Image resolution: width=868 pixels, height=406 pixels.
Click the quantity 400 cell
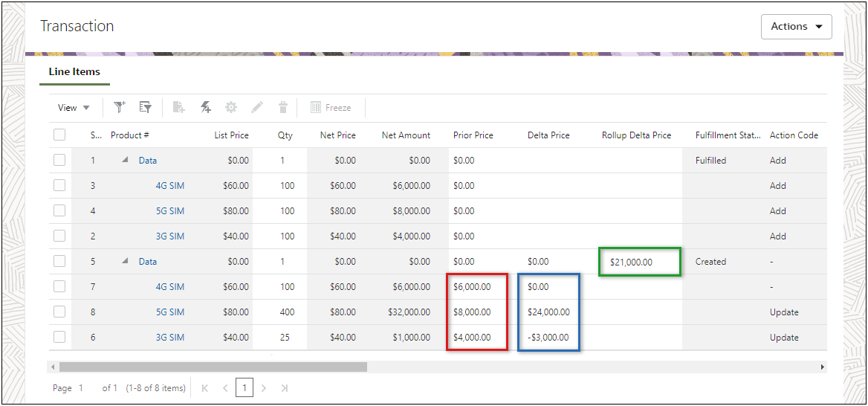click(x=288, y=312)
